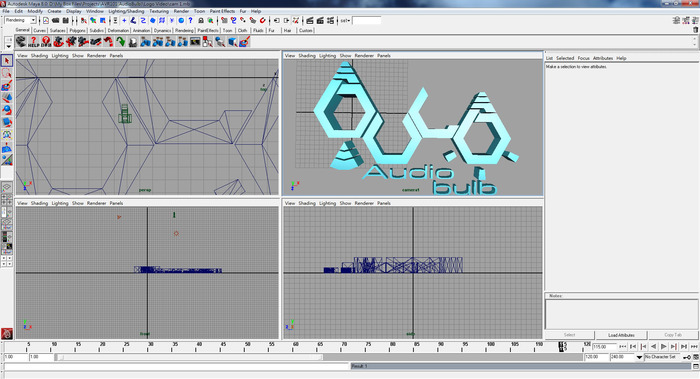This screenshot has width=700, height=379.
Task: Select the four-view layout in toolbox
Action: [7, 200]
